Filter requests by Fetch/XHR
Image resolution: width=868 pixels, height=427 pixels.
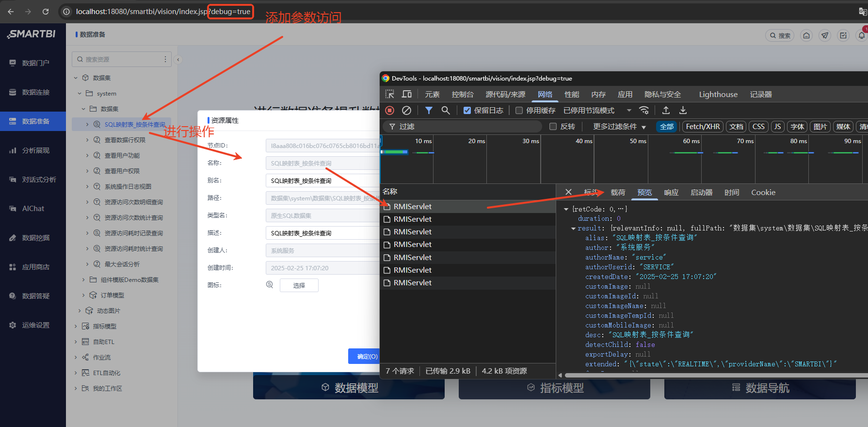click(703, 127)
